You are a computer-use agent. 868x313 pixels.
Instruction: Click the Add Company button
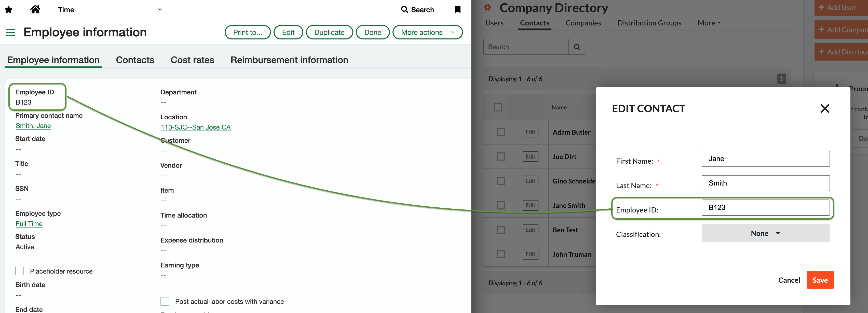point(841,30)
